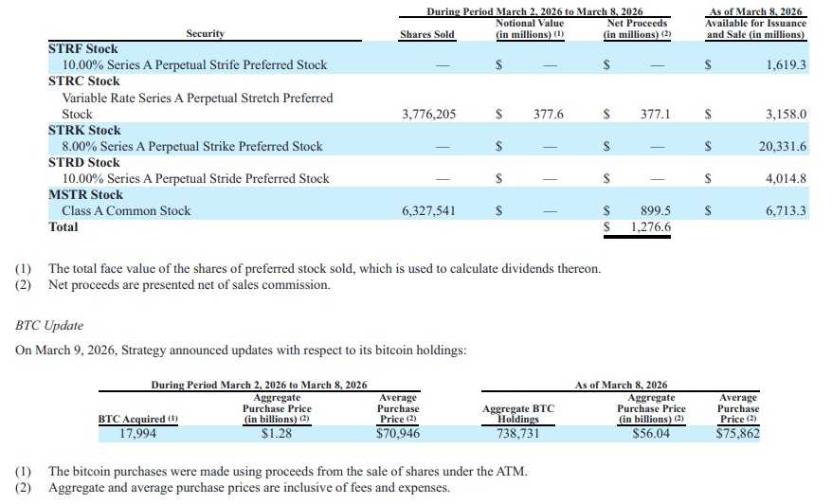Select the $75,862 average purchase price
The image size is (832, 504).
tap(737, 434)
